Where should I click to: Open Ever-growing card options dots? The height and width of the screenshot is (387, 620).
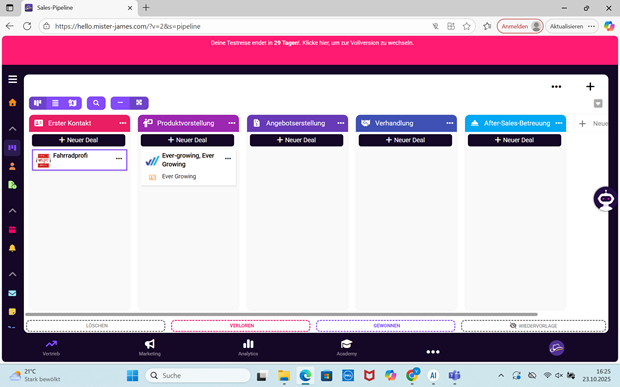pos(228,159)
